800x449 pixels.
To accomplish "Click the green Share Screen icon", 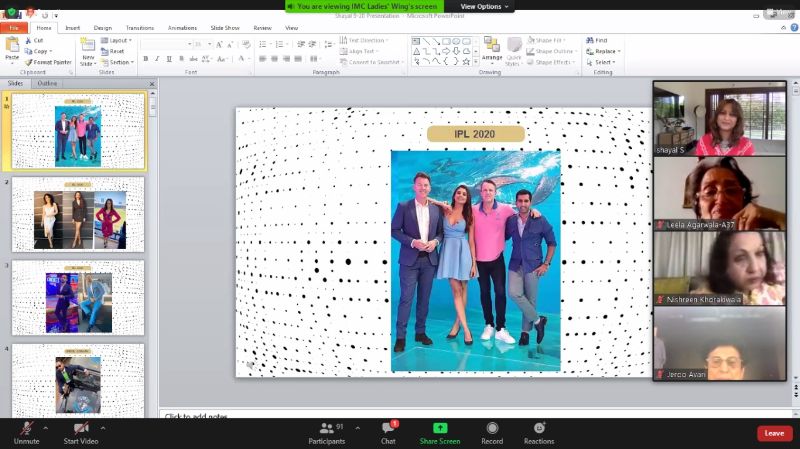I will tap(440, 428).
